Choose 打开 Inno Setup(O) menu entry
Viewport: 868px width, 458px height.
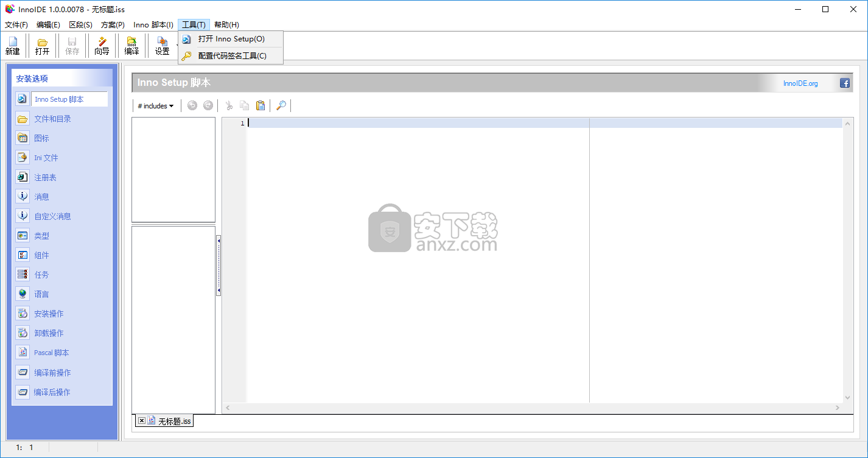tap(231, 39)
